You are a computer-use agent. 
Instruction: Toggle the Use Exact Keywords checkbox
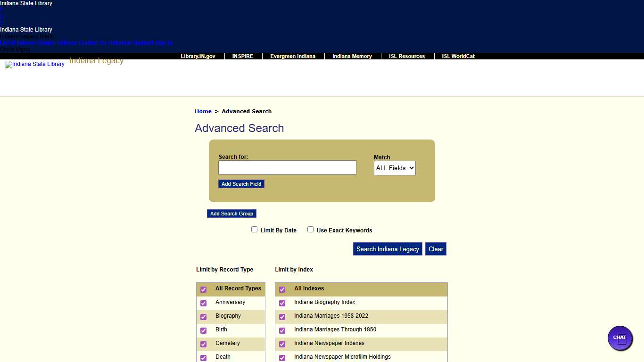point(310,230)
